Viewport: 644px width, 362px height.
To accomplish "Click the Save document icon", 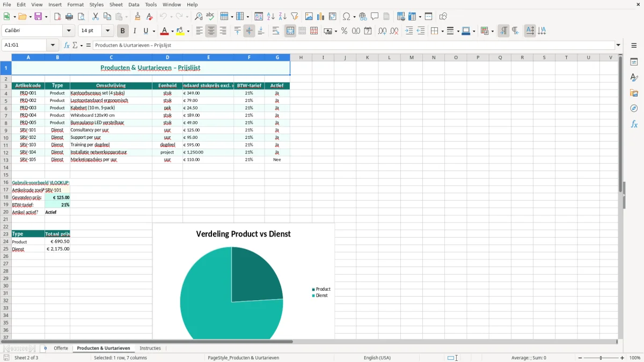I will [38, 17].
